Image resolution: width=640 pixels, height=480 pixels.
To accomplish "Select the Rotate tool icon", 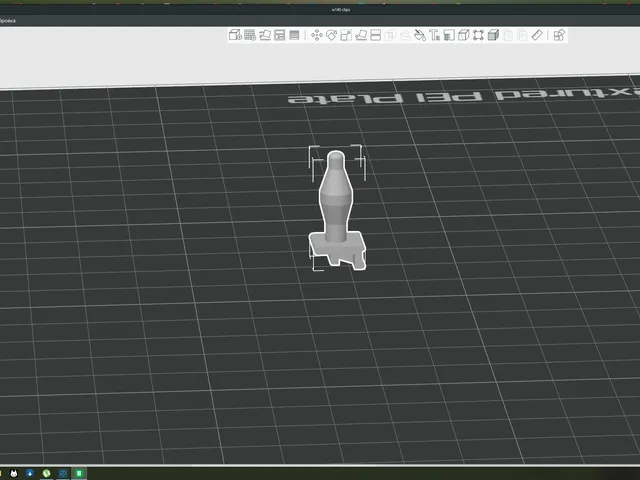I will coord(331,36).
